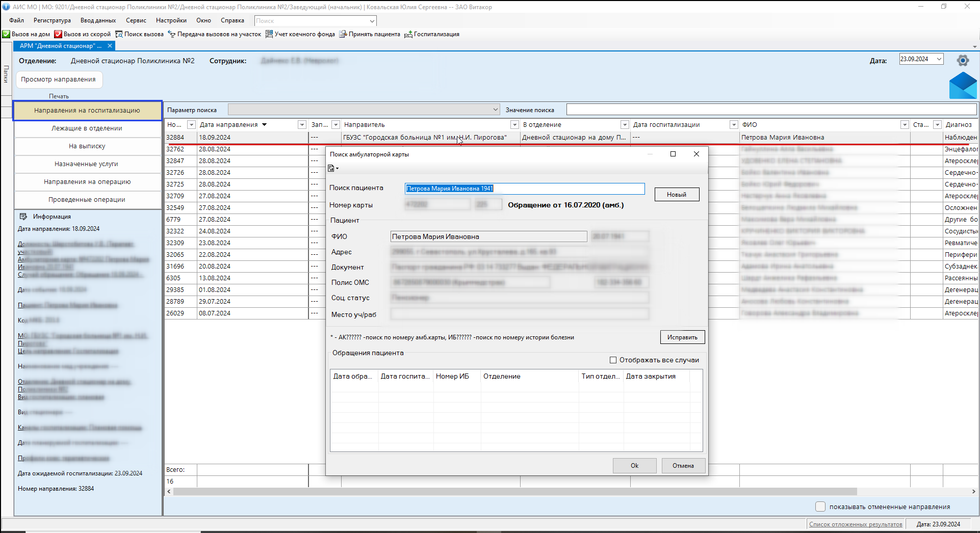The image size is (980, 533).
Task: Click the Передача вызовов на участок icon
Action: pos(172,34)
